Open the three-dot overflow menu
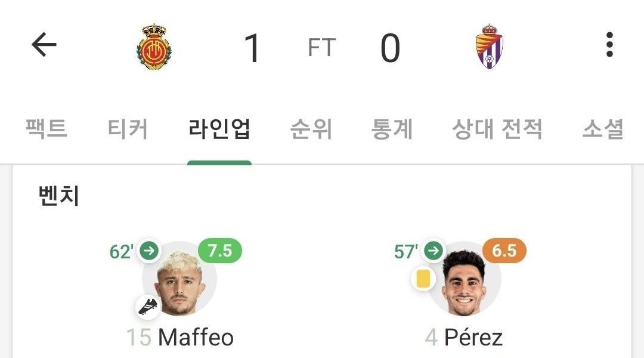644x358 pixels. 609,45
